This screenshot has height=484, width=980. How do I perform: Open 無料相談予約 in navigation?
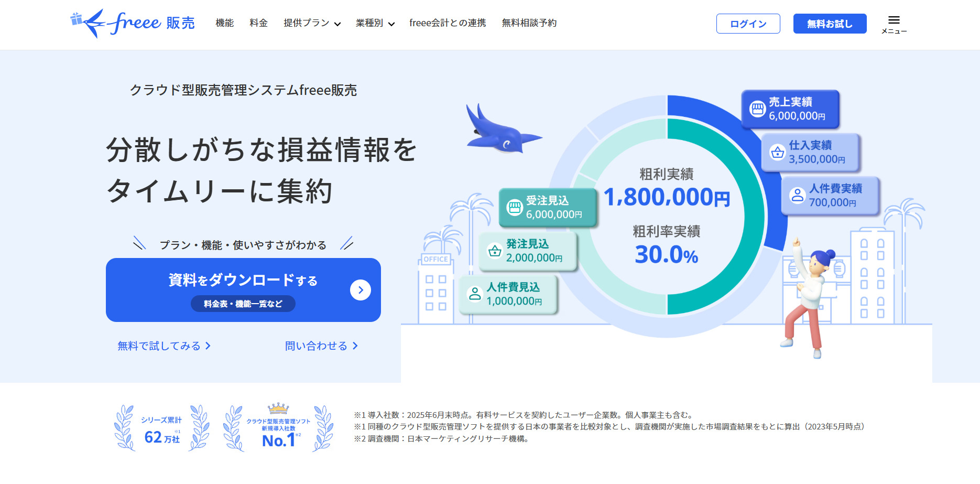click(x=529, y=23)
